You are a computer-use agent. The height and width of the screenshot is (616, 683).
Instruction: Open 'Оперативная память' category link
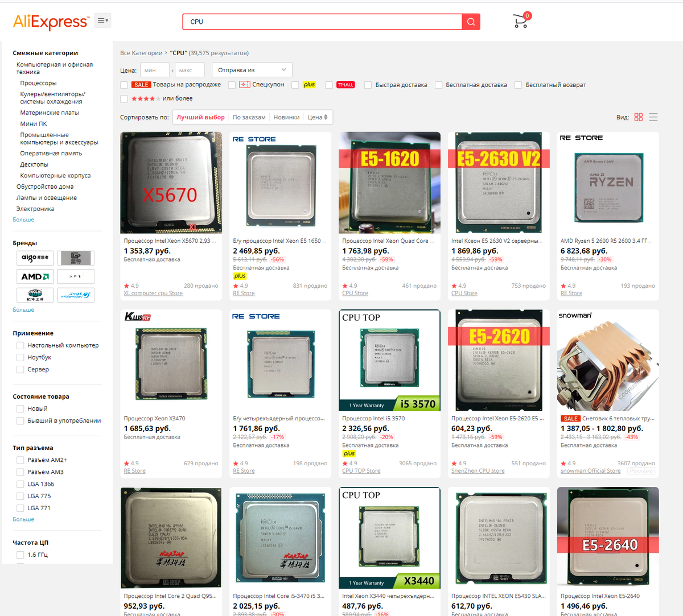51,153
